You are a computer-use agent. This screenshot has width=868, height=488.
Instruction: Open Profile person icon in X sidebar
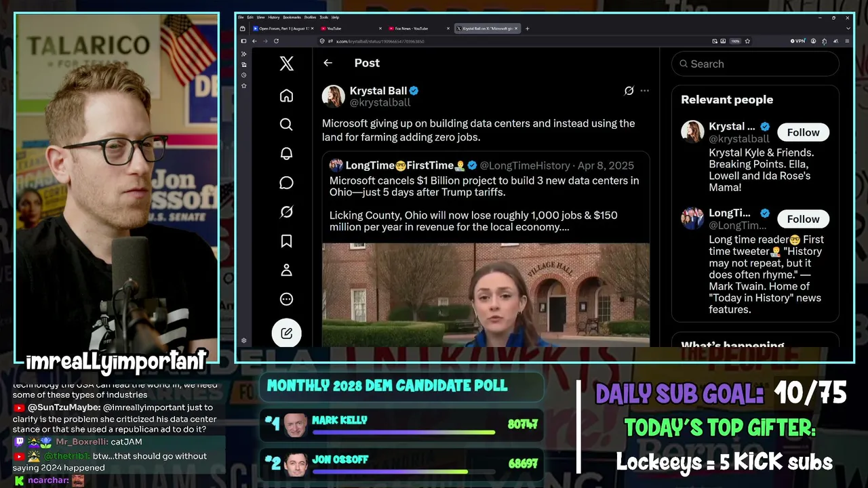click(286, 270)
